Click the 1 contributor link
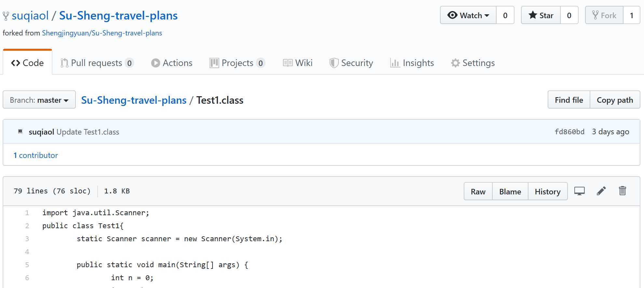Screen dimensions: 644x288 click(36, 155)
